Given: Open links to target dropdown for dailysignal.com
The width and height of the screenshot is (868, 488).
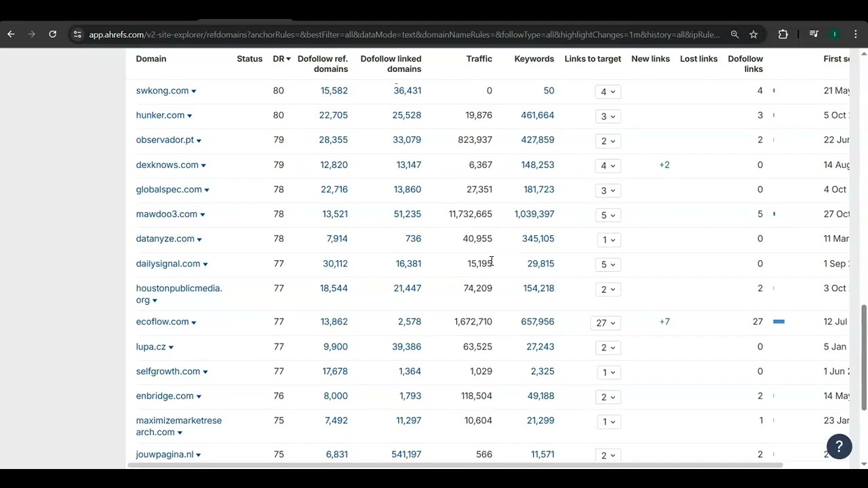Looking at the screenshot, I should point(608,264).
